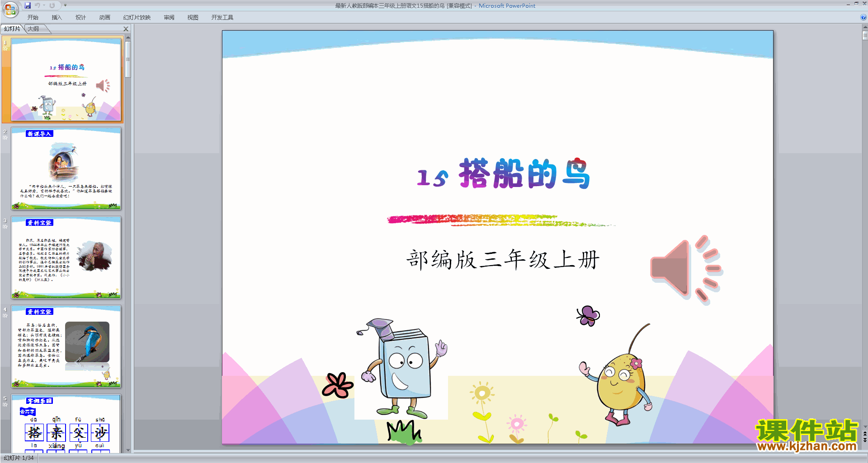Select the rainbow brush stroke divider
Screen dimensions: 868x463
[x=501, y=220]
